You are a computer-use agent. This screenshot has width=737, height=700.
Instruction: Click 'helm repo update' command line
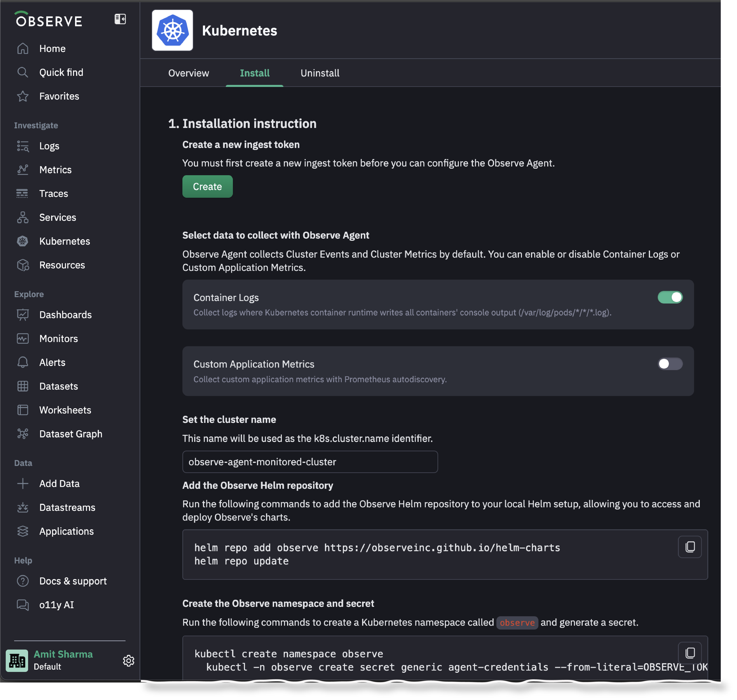tap(242, 561)
